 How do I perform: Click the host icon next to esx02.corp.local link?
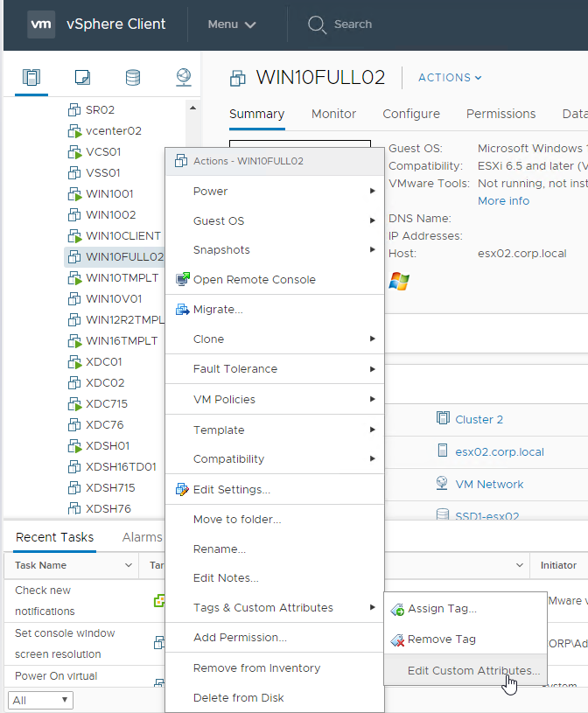443,451
